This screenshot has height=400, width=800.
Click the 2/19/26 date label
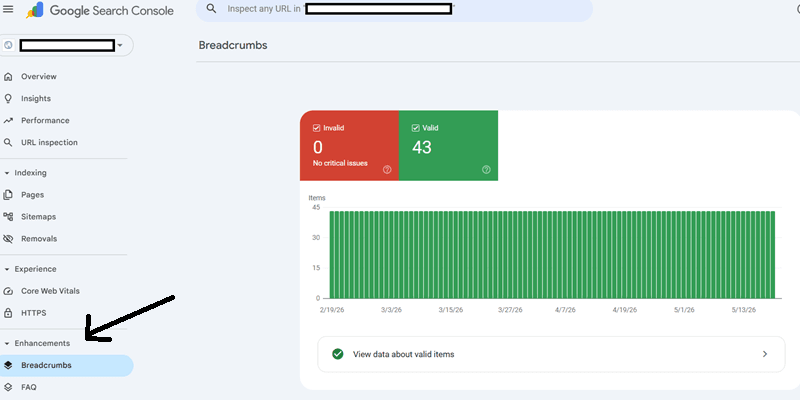pos(332,310)
